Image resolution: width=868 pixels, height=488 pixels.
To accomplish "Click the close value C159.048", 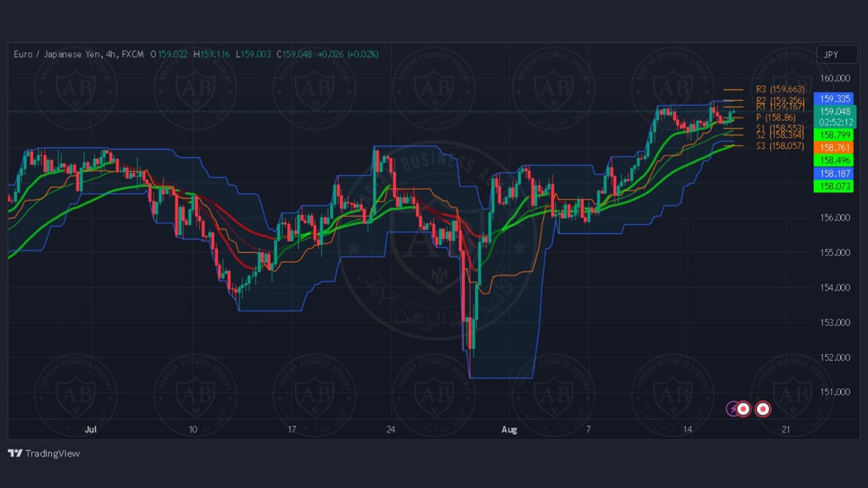I will tap(295, 54).
